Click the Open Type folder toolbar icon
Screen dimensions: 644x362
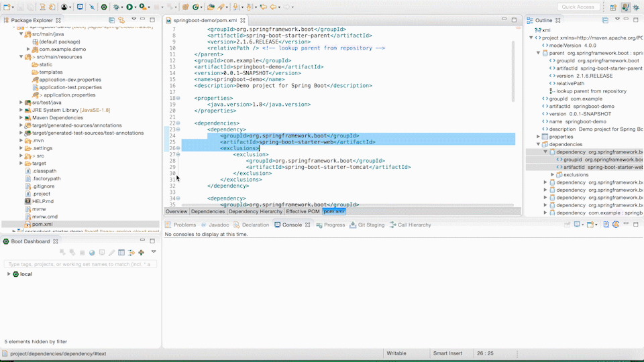point(211,7)
